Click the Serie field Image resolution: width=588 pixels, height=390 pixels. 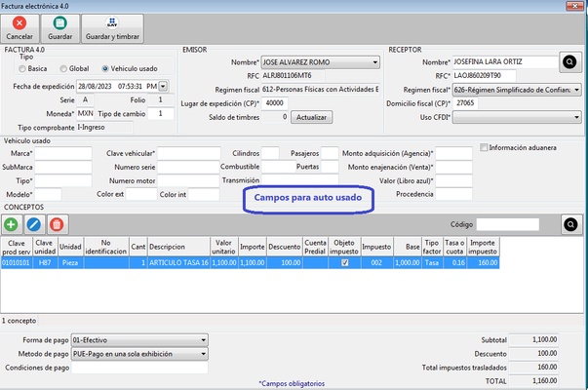click(x=86, y=100)
